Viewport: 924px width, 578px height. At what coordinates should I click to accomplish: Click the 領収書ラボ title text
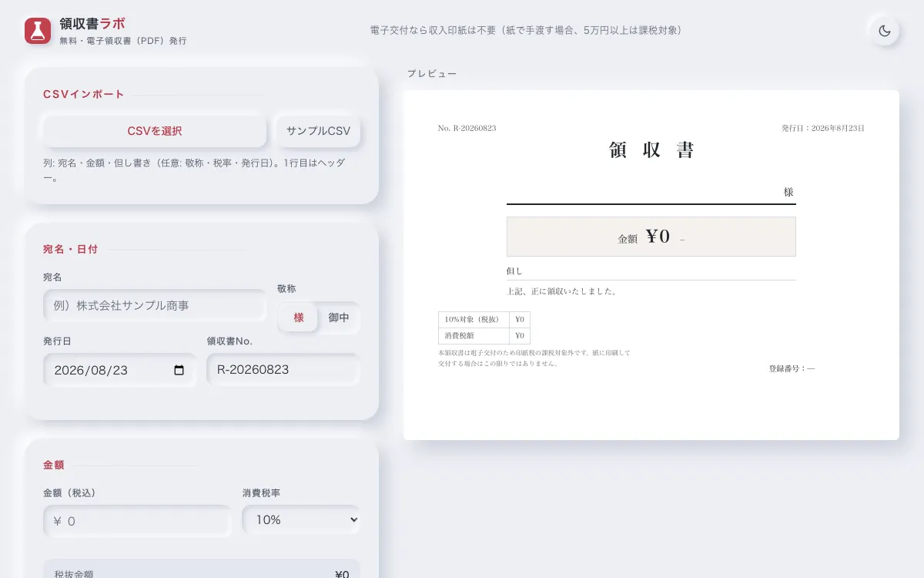point(92,24)
